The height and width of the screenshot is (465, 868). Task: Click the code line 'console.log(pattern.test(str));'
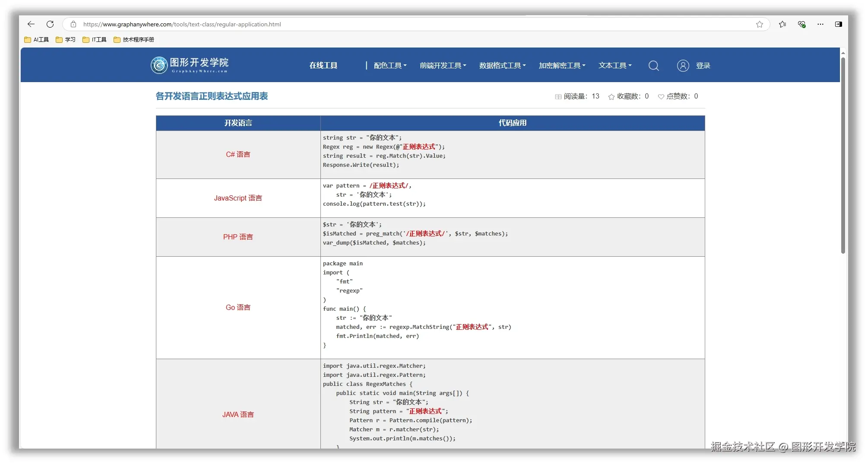[x=374, y=204]
